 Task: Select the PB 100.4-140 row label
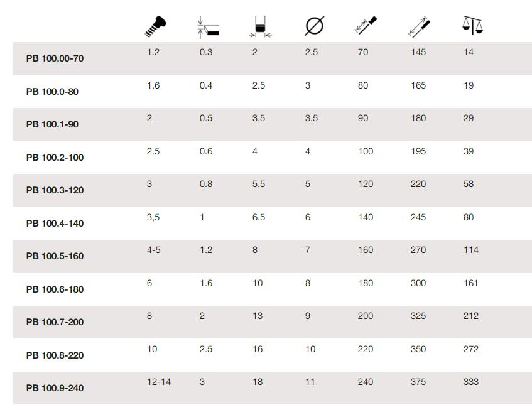(55, 223)
